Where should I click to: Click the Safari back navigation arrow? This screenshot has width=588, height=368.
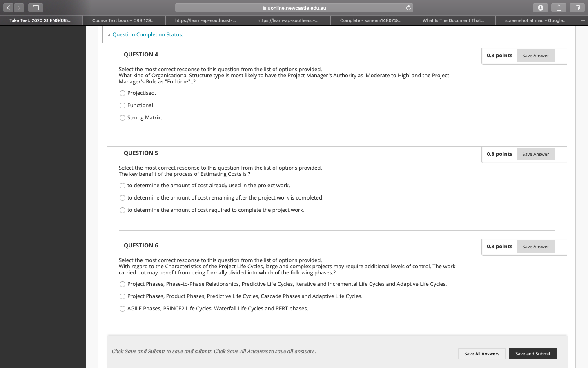point(8,7)
